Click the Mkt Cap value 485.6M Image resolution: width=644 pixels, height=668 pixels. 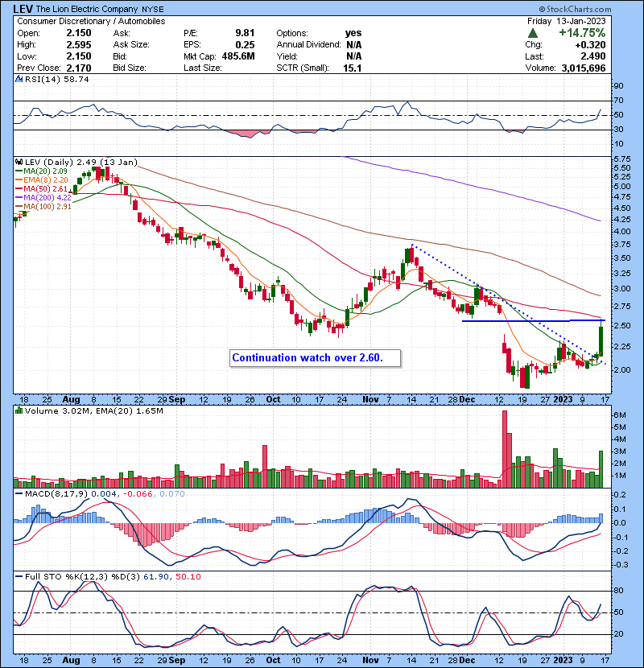tap(238, 56)
